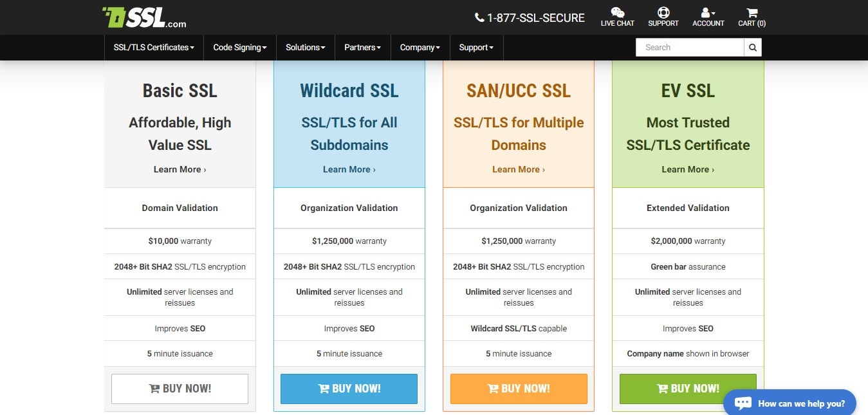
Task: Expand the Partners menu
Action: [x=363, y=48]
